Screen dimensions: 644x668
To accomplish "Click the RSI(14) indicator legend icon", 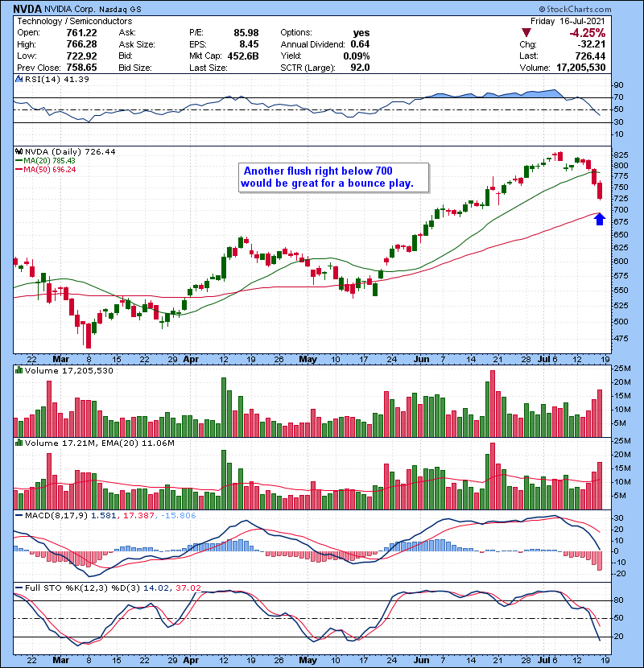I will pyautogui.click(x=19, y=79).
